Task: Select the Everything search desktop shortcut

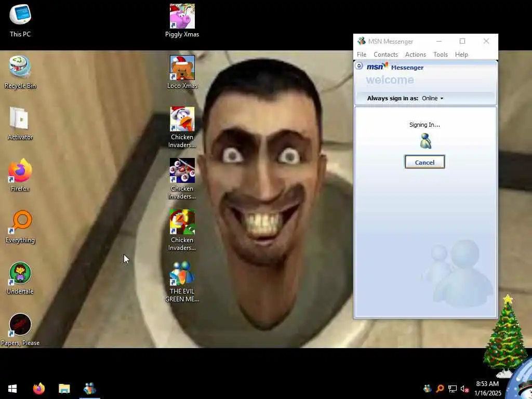Action: (20, 227)
